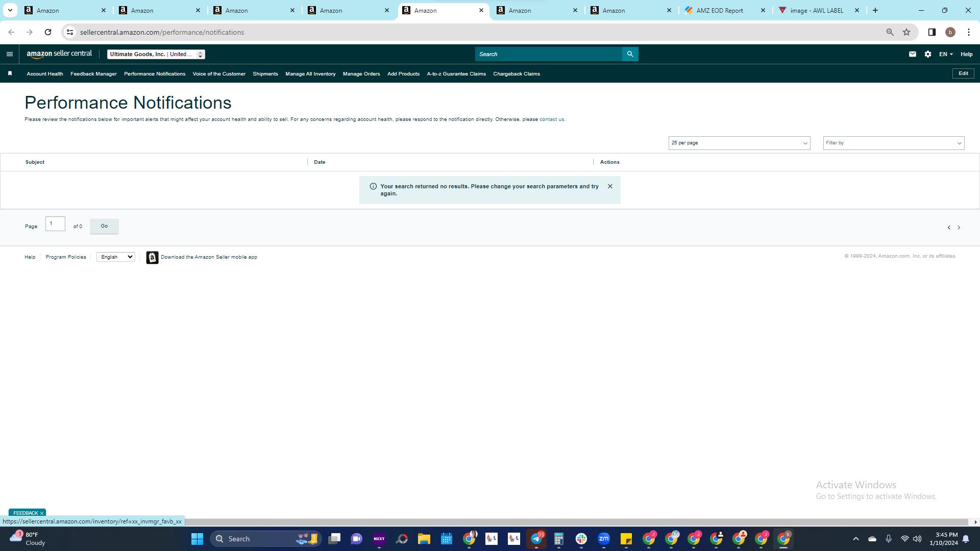This screenshot has height=551, width=980.
Task: Open the browser zoom magnifier icon
Action: (x=890, y=32)
